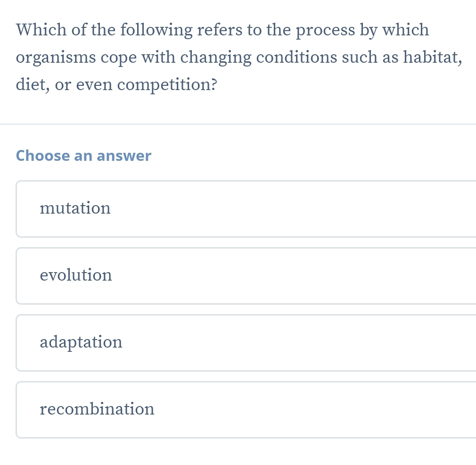Click the 'Choose an answer' heading
Viewport: 476px width, 465px height.
(x=83, y=156)
